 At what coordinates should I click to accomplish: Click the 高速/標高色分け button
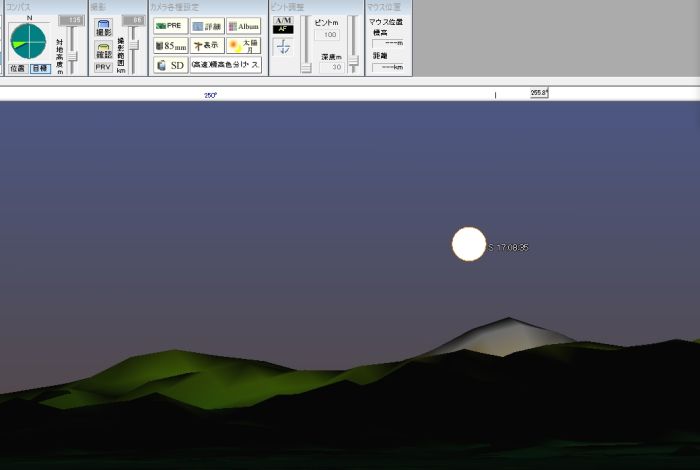pyautogui.click(x=226, y=65)
